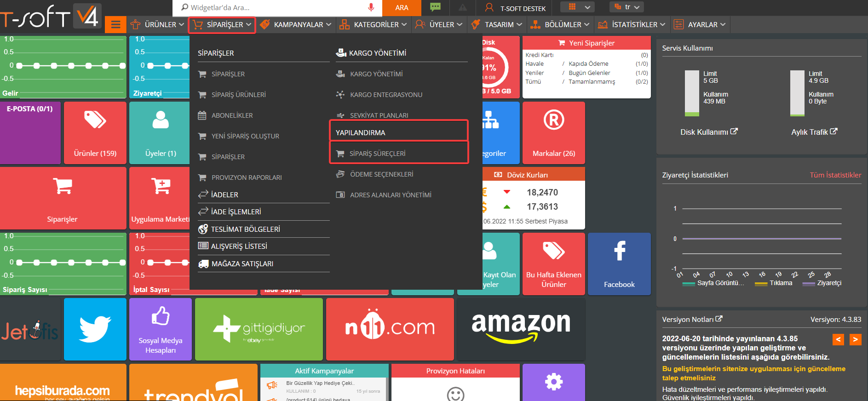This screenshot has width=868, height=401.
Task: Open the Facebook tile
Action: [x=619, y=264]
